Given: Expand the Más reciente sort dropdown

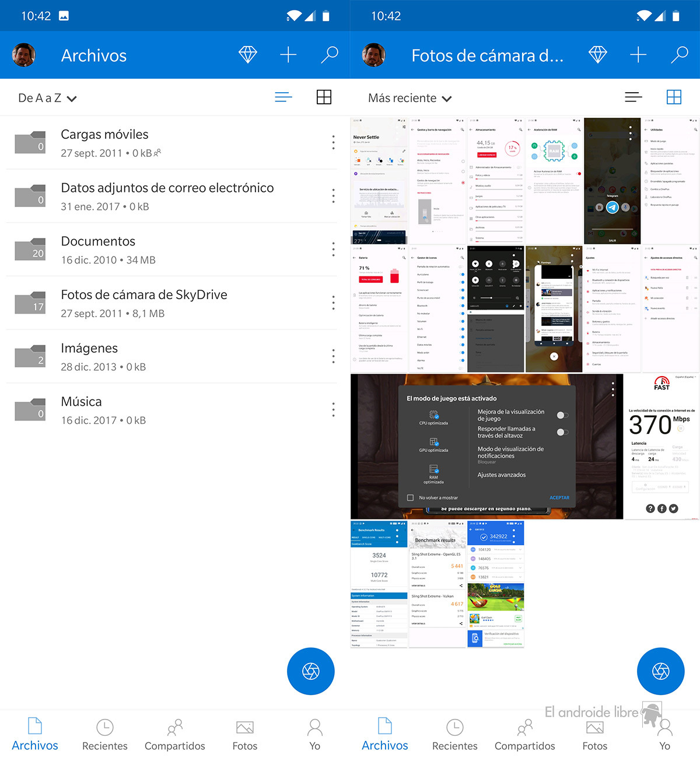Looking at the screenshot, I should pos(409,98).
